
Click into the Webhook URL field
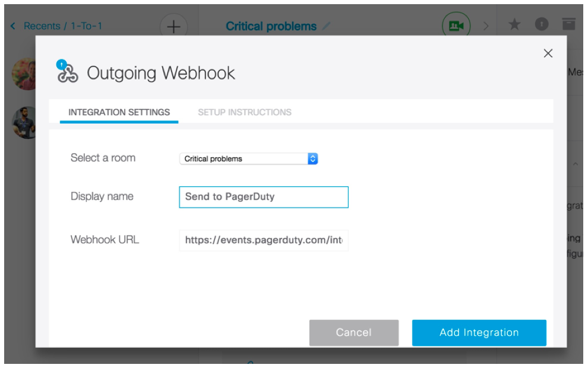click(x=263, y=240)
